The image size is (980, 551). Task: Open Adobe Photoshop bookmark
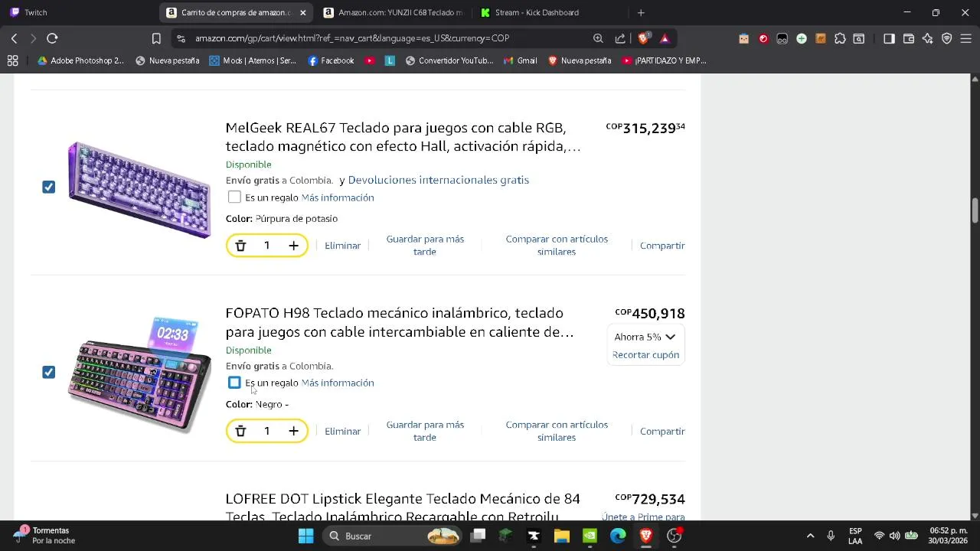pos(80,60)
